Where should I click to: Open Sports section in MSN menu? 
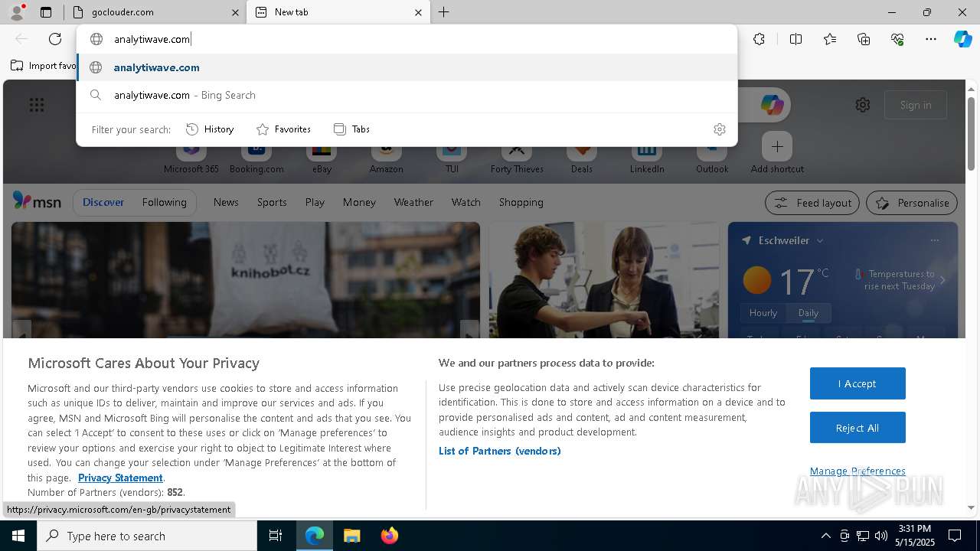point(272,202)
